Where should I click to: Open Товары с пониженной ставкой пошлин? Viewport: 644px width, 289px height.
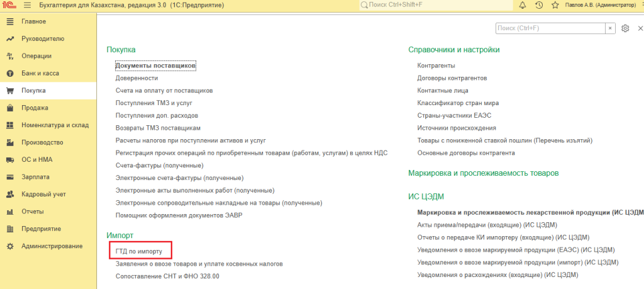coord(505,140)
